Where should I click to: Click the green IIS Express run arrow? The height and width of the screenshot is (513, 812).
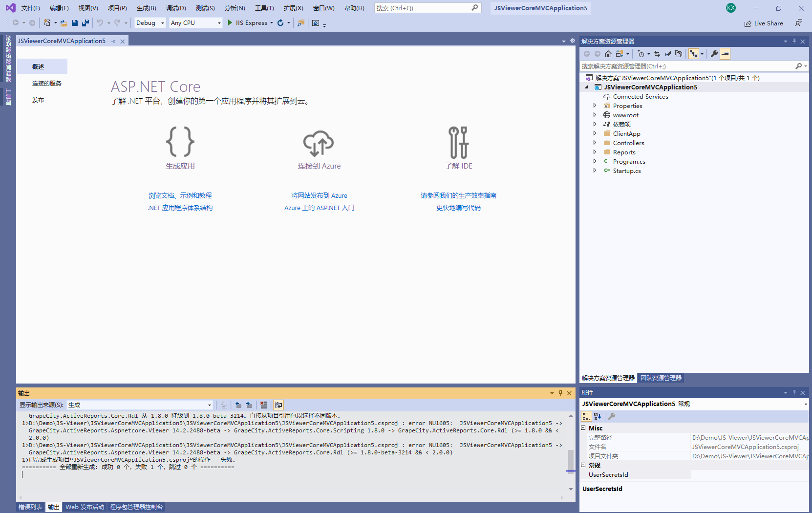[x=230, y=22]
